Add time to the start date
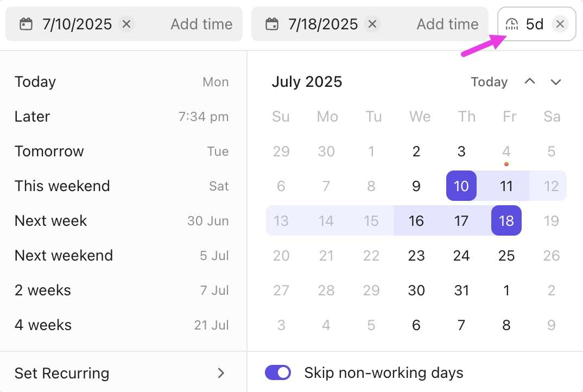 (201, 24)
